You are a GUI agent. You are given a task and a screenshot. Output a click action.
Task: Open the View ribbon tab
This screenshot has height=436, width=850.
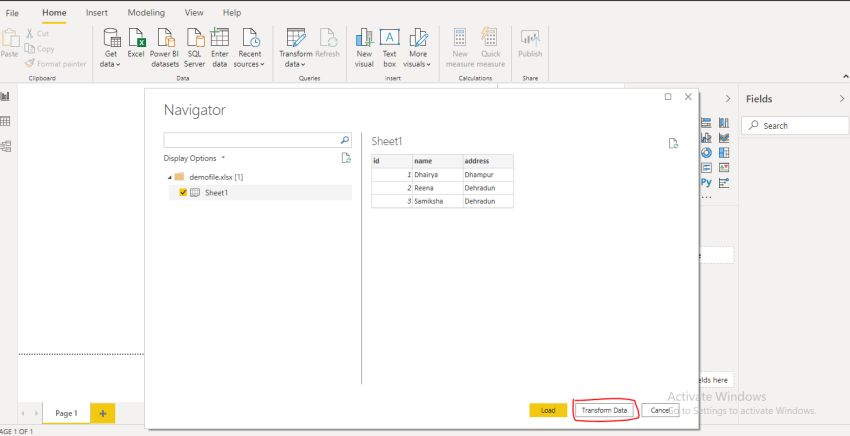pyautogui.click(x=194, y=12)
